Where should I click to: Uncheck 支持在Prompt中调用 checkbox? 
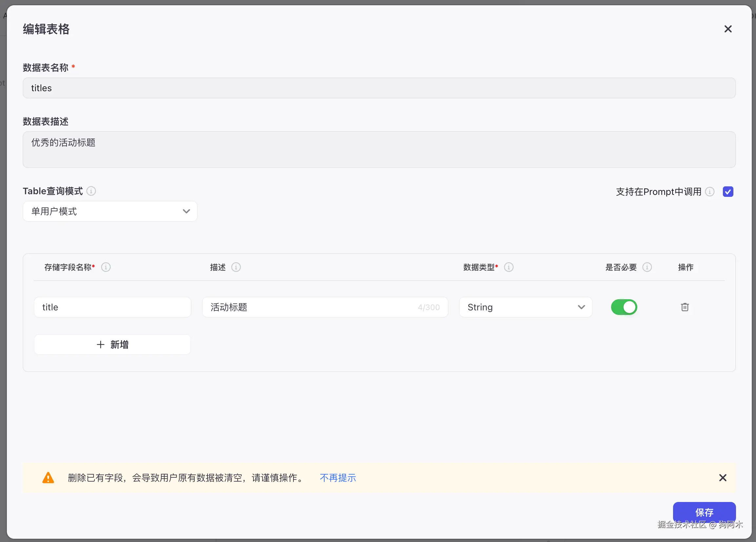pos(728,192)
